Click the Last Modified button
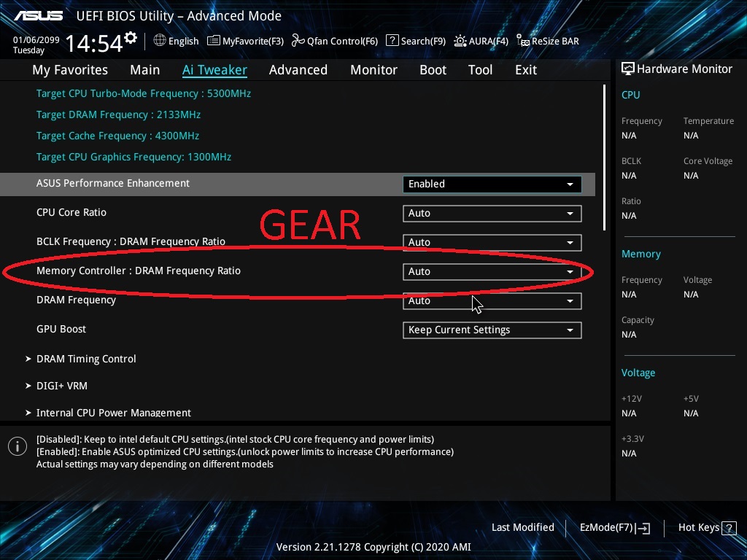The width and height of the screenshot is (747, 560). [x=522, y=527]
